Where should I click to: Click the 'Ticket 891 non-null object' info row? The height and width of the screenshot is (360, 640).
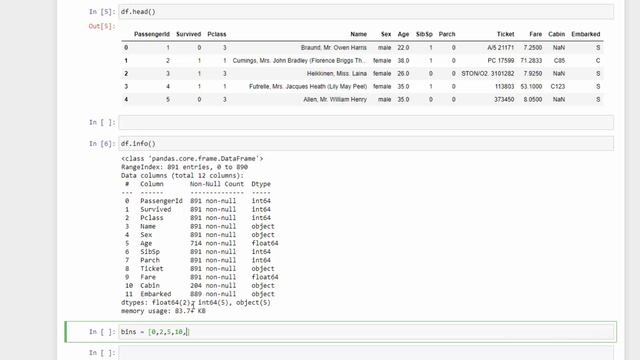200,269
